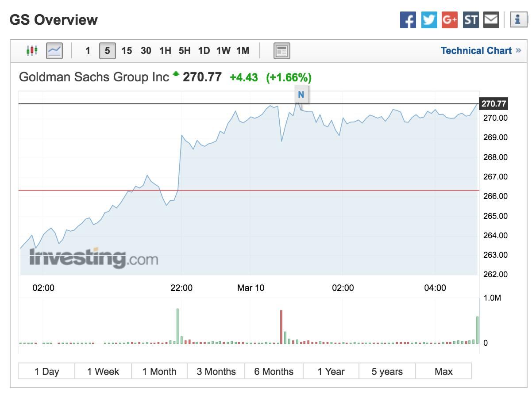Click the (+1.66%) percent change
The image size is (532, 397).
click(x=289, y=77)
